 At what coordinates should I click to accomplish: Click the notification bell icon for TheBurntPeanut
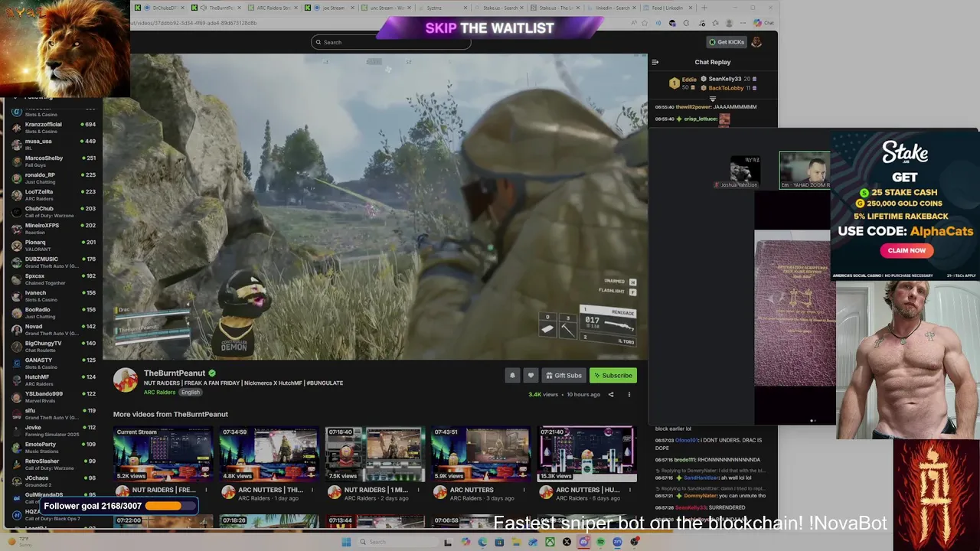[512, 375]
